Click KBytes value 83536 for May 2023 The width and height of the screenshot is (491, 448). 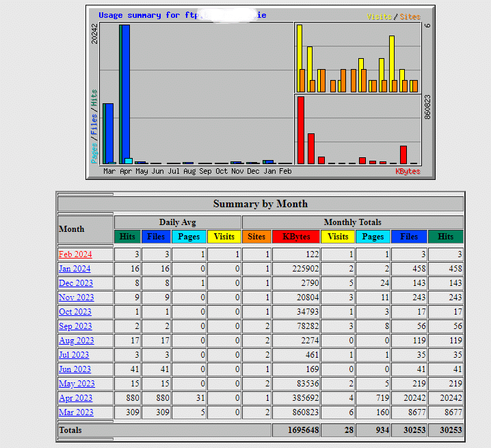click(x=308, y=384)
